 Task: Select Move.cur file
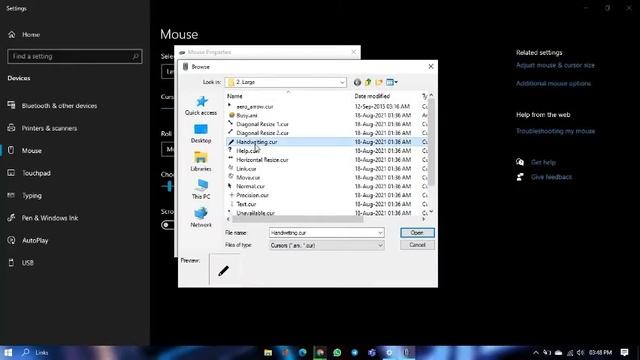[248, 178]
